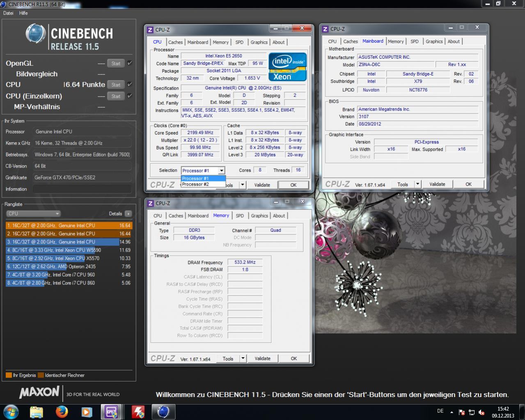Screen dimensions: 525x420
Task: Start the CPU benchmark
Action: (116, 85)
